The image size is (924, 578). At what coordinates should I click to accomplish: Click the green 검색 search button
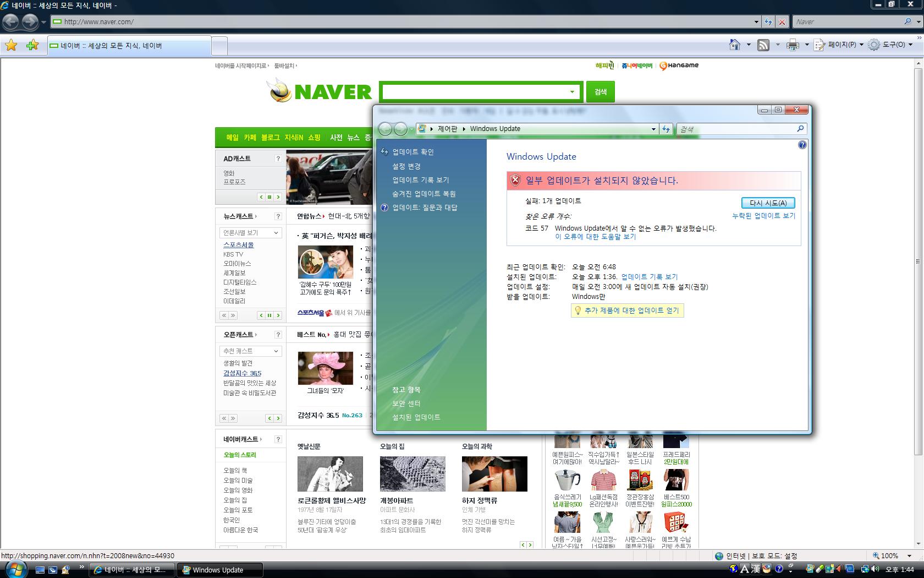(600, 92)
